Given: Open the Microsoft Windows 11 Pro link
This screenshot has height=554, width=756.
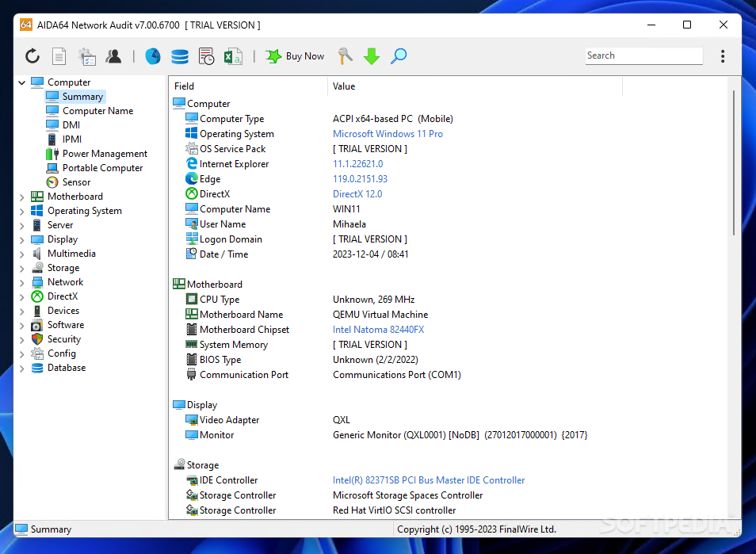Looking at the screenshot, I should click(x=388, y=134).
